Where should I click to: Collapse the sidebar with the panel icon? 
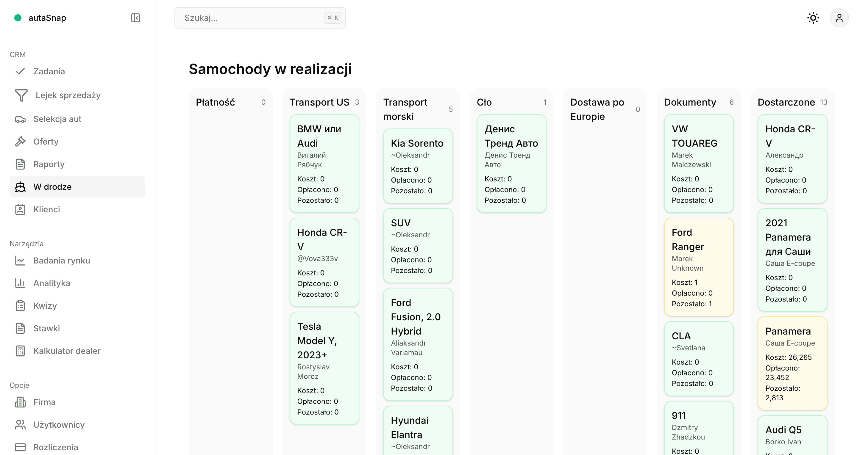coord(135,18)
